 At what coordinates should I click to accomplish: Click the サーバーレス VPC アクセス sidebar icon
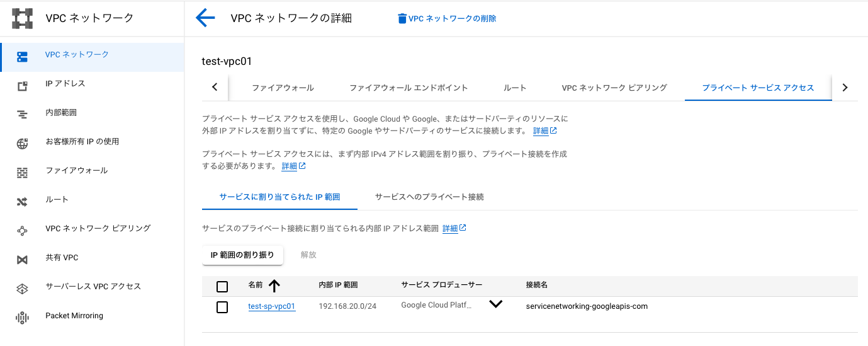tap(22, 289)
